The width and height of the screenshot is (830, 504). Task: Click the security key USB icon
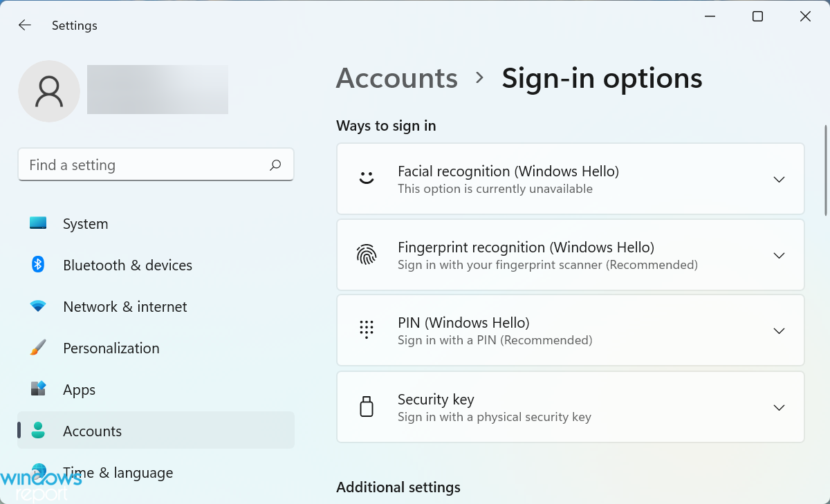coord(367,407)
